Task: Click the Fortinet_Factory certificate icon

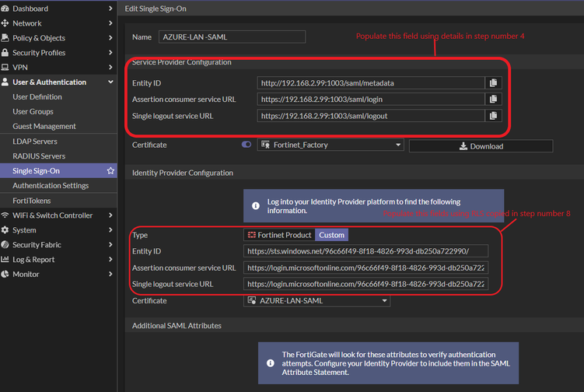Action: [x=265, y=145]
